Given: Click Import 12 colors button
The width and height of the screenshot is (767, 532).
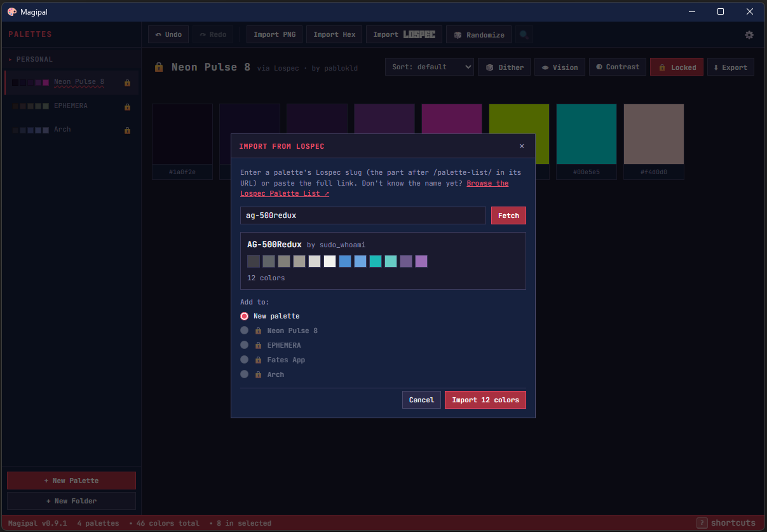Looking at the screenshot, I should point(485,400).
